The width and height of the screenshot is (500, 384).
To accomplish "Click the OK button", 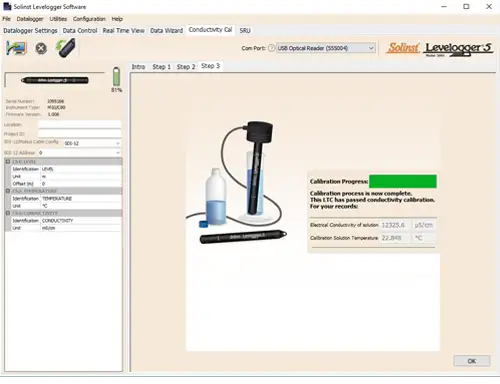I will point(472,361).
